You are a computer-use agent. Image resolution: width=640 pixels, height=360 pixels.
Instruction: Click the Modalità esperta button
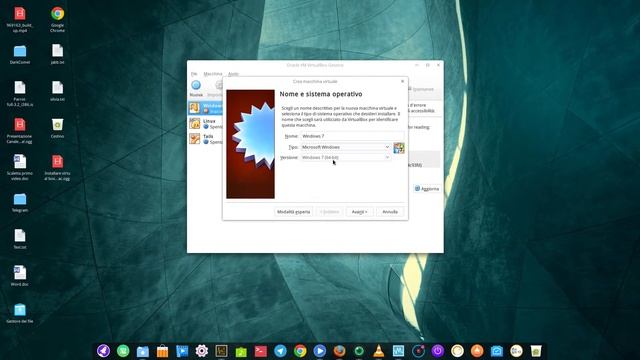(x=293, y=212)
